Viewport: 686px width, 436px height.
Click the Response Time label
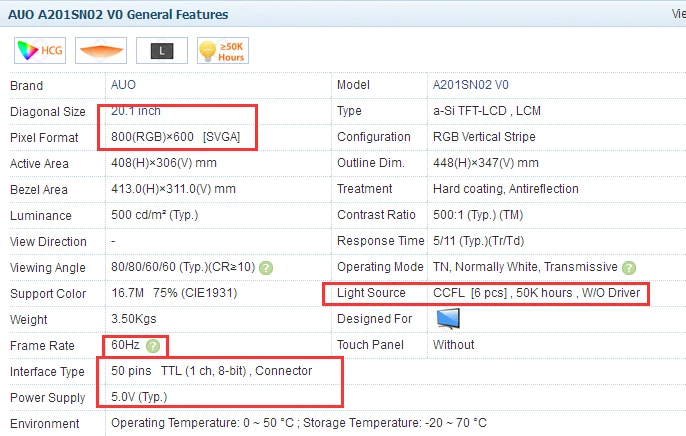[x=381, y=241]
